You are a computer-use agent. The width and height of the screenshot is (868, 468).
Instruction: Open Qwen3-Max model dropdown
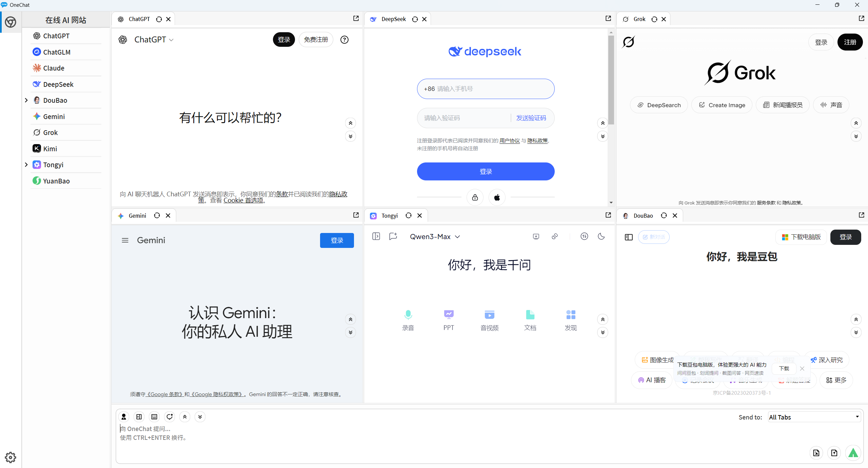point(435,237)
